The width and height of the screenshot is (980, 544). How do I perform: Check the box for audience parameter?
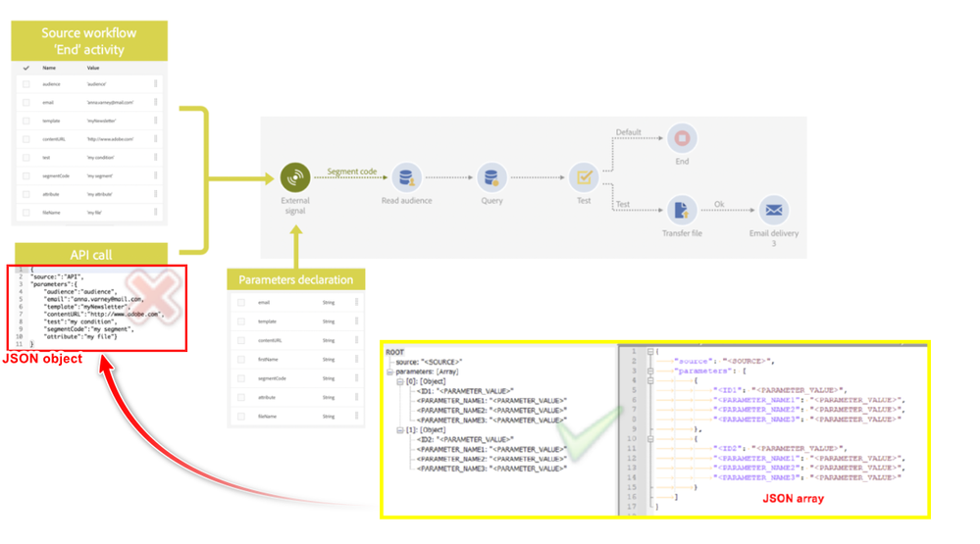pos(26,84)
